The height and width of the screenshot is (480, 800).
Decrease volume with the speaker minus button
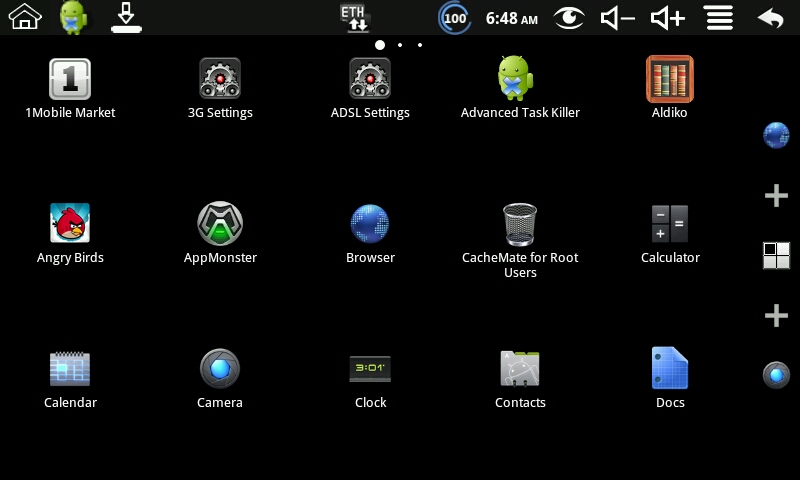point(617,18)
